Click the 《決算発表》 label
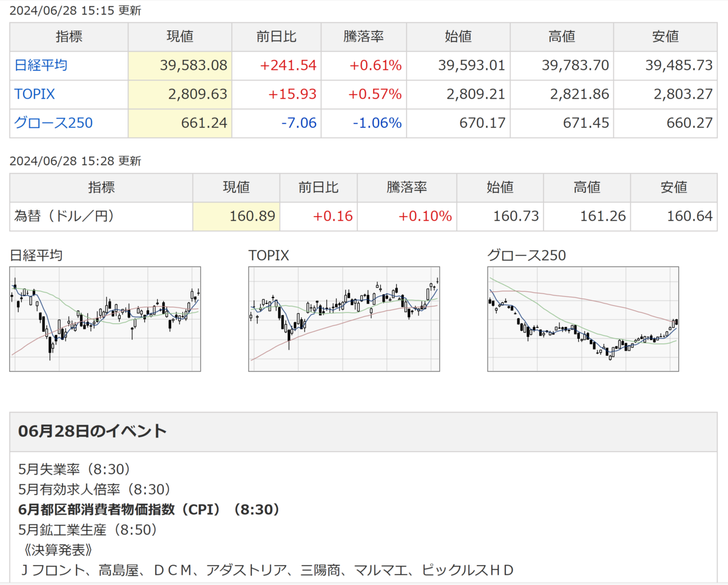The height and width of the screenshot is (585, 728). pyautogui.click(x=58, y=550)
